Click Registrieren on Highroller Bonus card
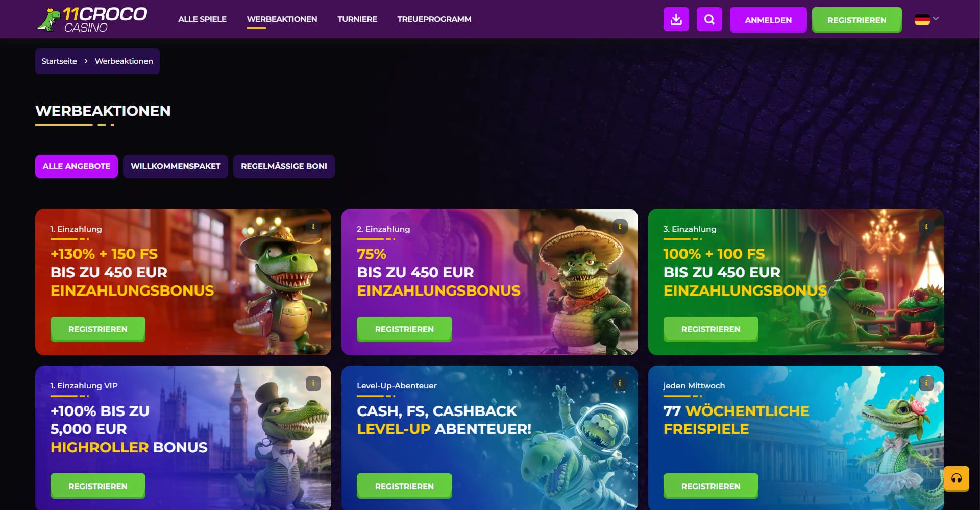The image size is (980, 510). [98, 486]
